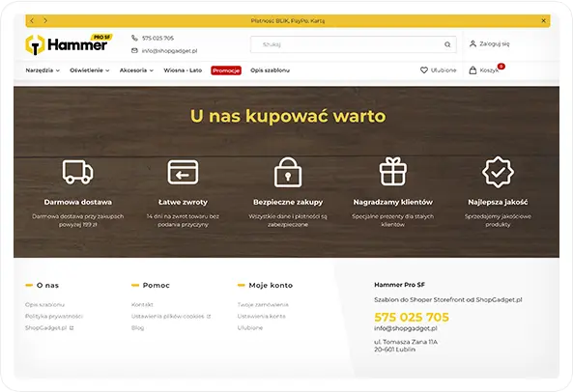Open the red Promocje menu item
Screen dimensions: 573x392
click(x=226, y=70)
